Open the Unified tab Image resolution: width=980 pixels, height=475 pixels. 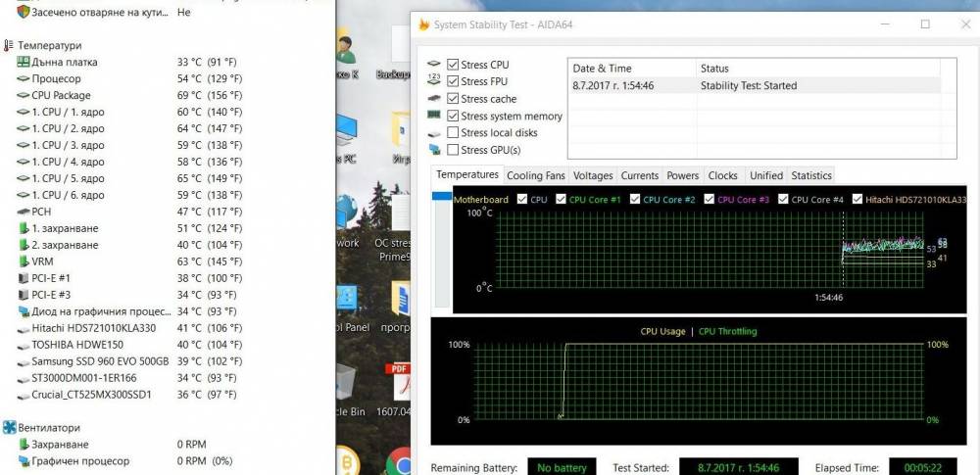tap(766, 175)
